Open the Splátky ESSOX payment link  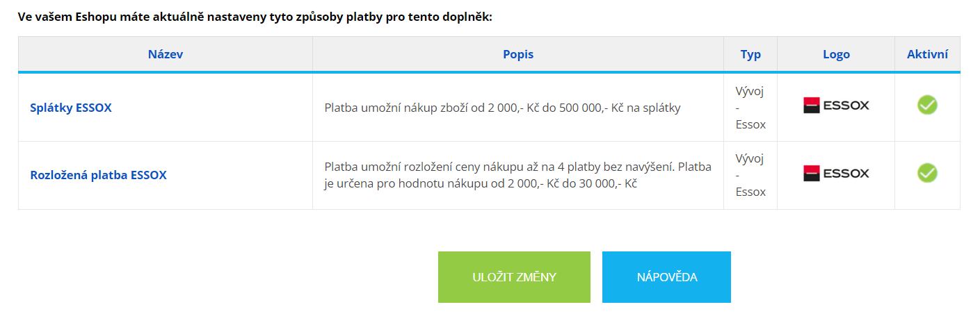point(71,108)
